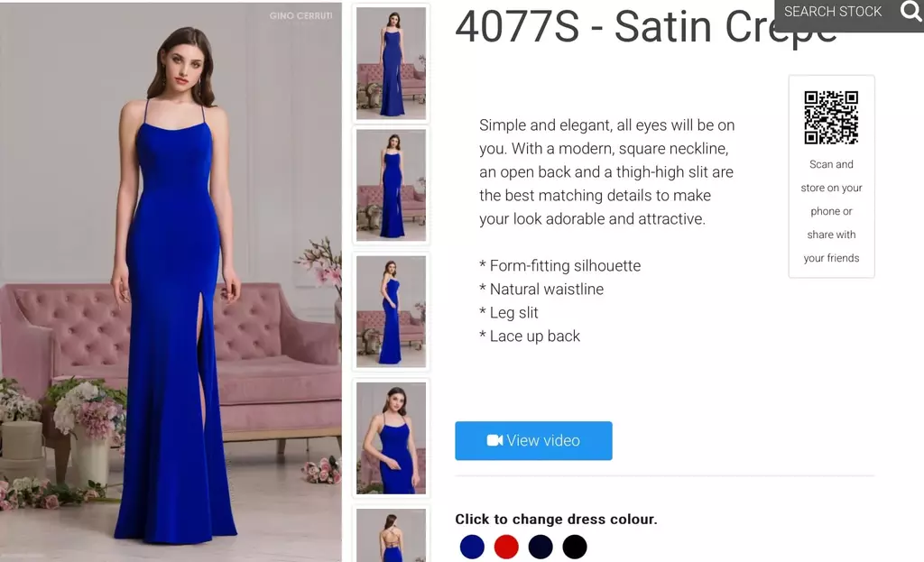The height and width of the screenshot is (562, 924).
Task: Click the 4077S Satin Crepe title
Action: 645,27
